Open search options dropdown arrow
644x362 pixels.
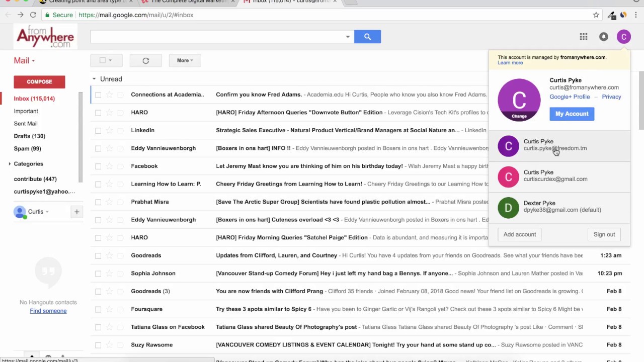(x=348, y=37)
